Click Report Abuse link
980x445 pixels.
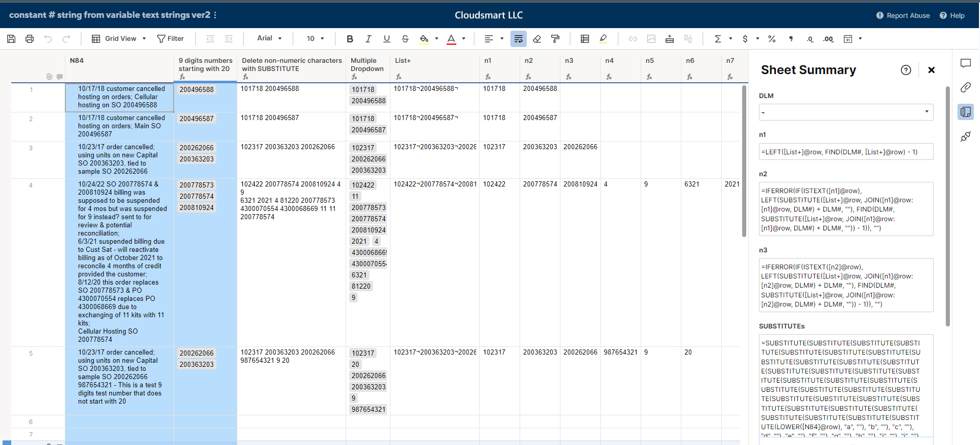pos(903,15)
